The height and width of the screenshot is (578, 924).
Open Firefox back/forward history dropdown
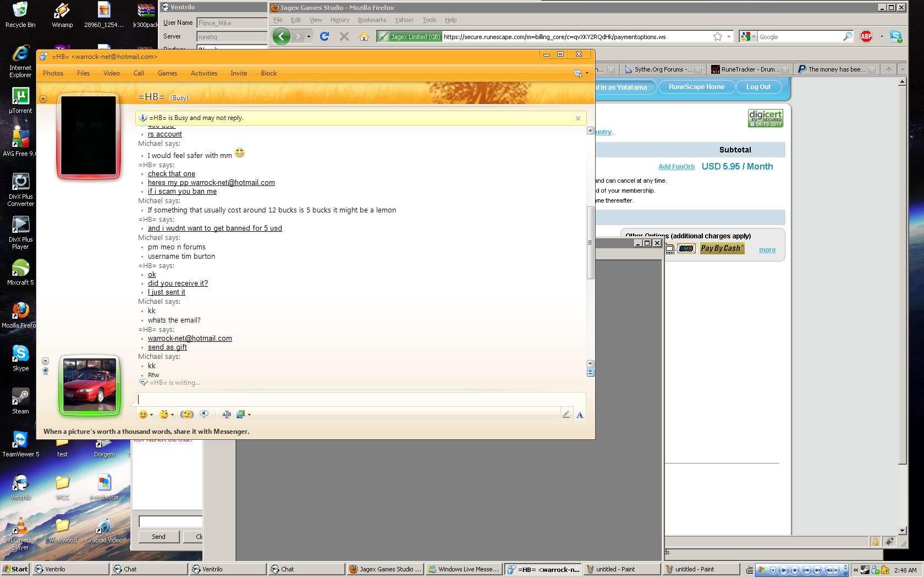pos(309,37)
